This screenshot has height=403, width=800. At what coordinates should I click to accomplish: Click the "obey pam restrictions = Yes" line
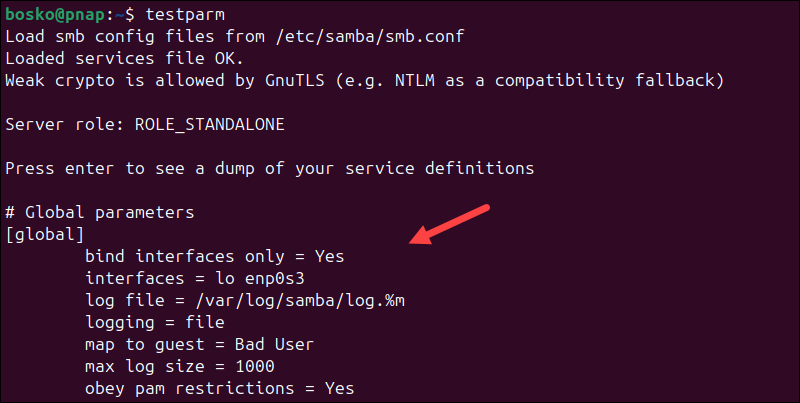(x=219, y=388)
